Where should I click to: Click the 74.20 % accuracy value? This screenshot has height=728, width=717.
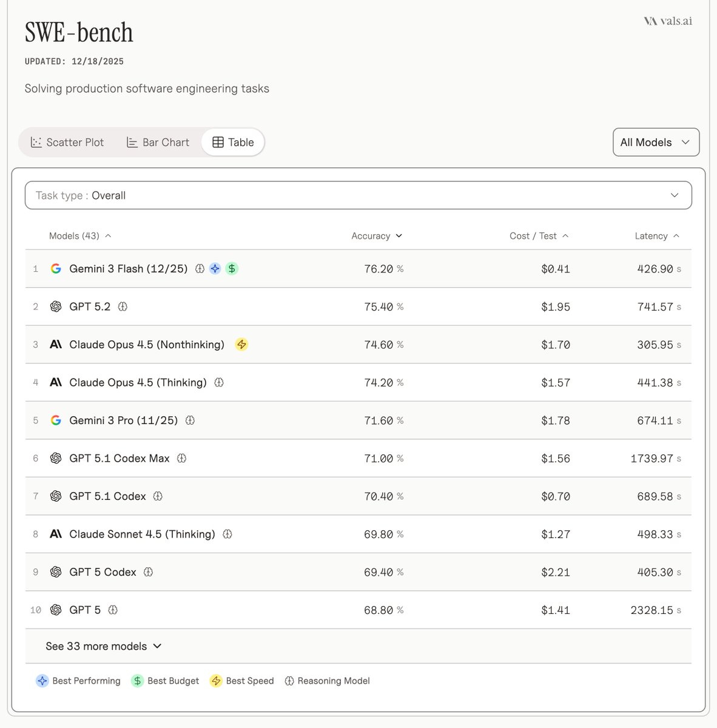(383, 383)
